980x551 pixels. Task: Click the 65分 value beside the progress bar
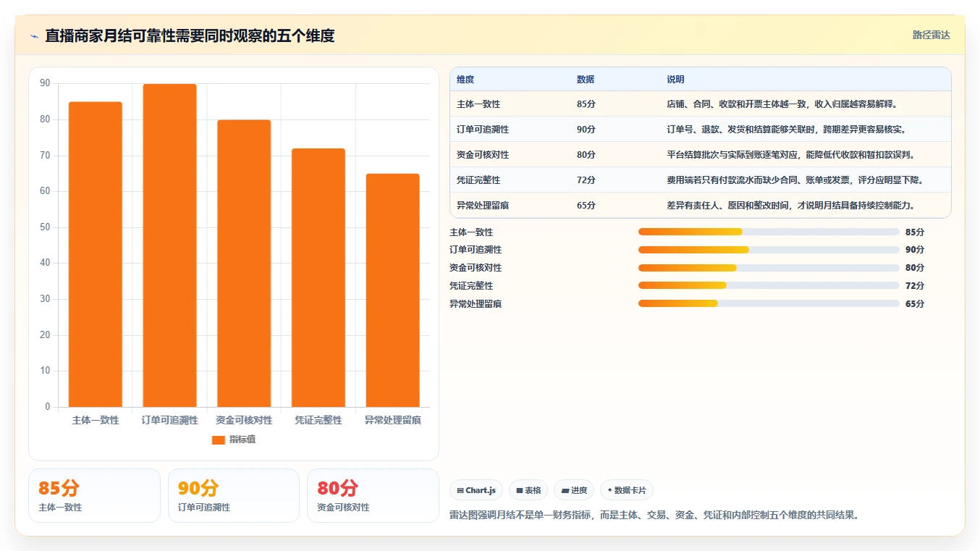(x=915, y=304)
